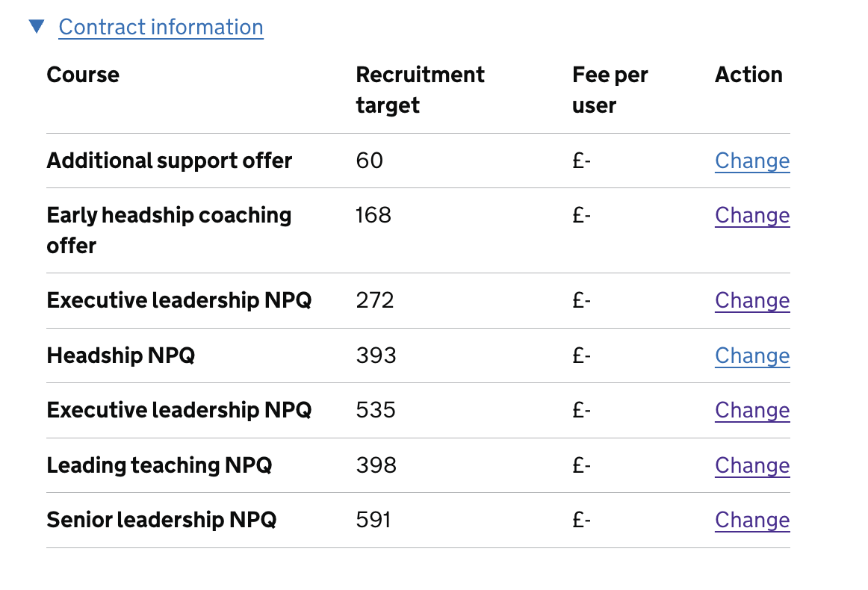868x590 pixels.
Task: Change the first Executive leadership NPQ row
Action: [x=752, y=300]
